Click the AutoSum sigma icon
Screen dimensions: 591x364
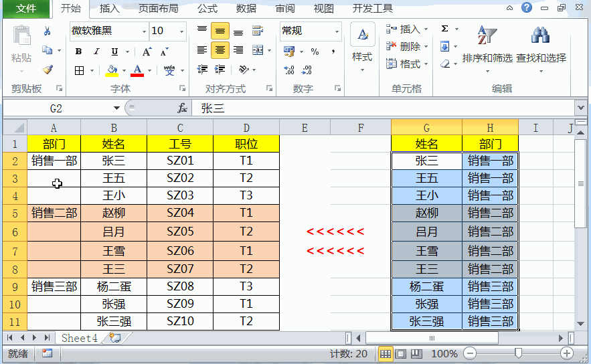point(445,29)
